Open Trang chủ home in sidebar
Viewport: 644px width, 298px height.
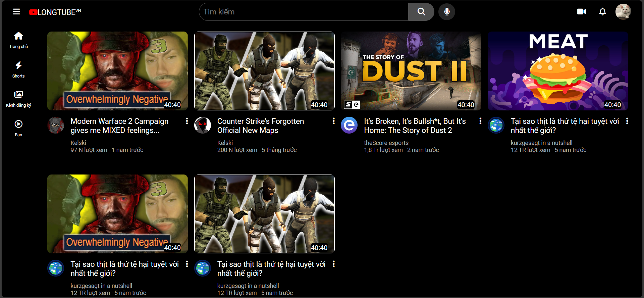pos(18,40)
